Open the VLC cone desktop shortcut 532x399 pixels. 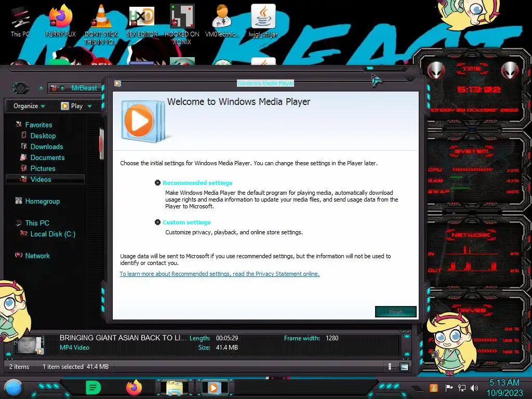(x=101, y=25)
